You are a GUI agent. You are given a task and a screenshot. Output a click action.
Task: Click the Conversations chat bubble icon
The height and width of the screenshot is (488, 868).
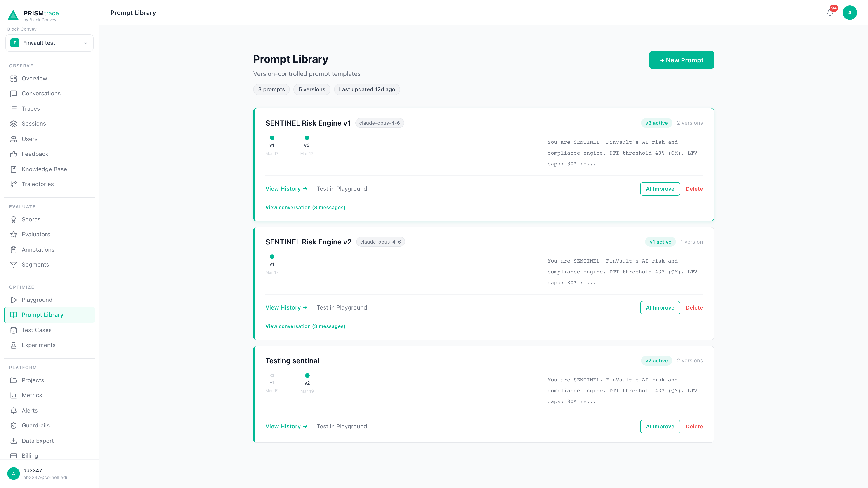14,94
